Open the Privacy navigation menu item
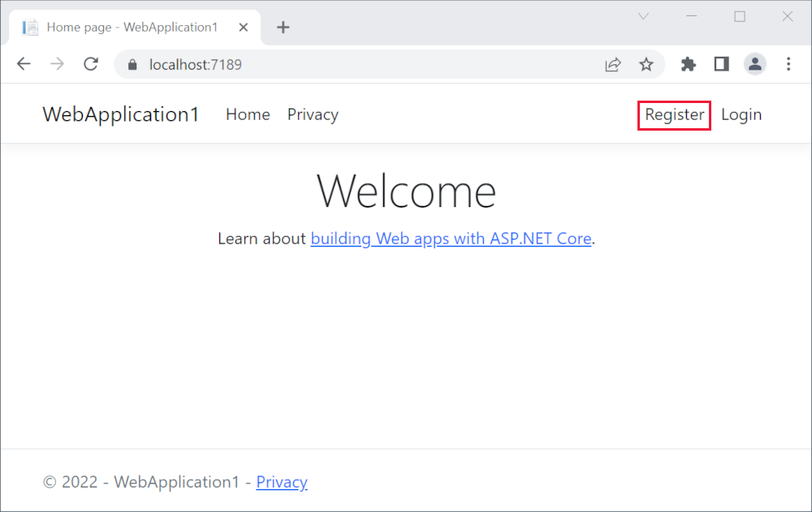This screenshot has height=512, width=812. [313, 114]
